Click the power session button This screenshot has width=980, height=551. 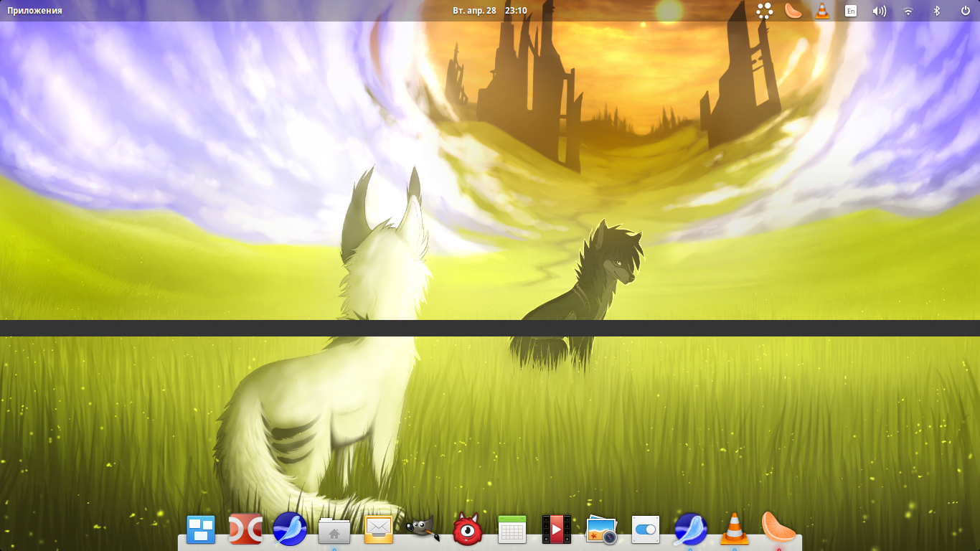coord(966,11)
